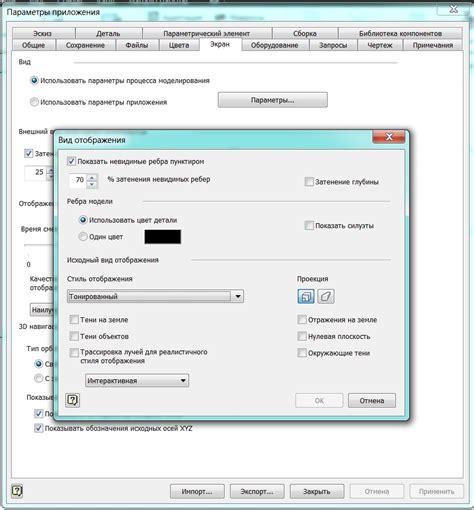This screenshot has height=510, width=474.
Task: Select the orthographic projection icon
Action: 306,296
